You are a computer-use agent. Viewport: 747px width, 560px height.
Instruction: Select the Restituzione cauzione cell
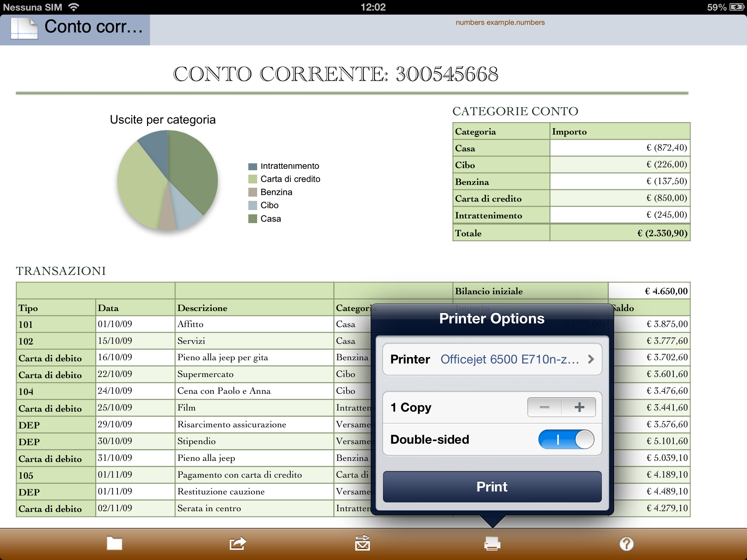254,492
